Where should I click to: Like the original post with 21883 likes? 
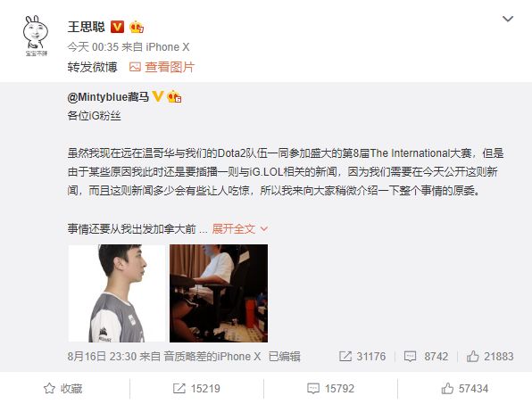tap(472, 356)
